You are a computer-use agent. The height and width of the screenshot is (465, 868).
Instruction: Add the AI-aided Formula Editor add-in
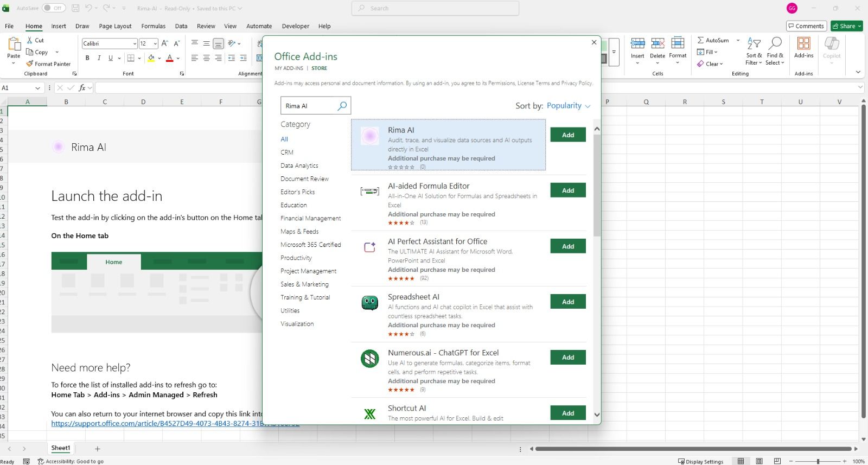pyautogui.click(x=568, y=190)
